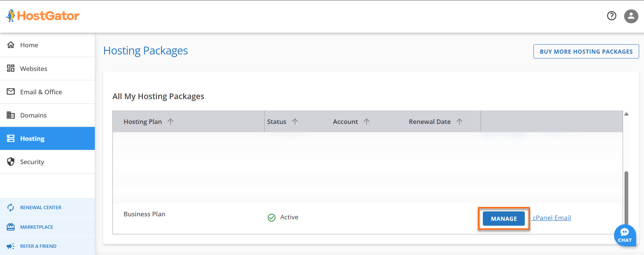Click the HostGator logo
644x255 pixels.
pos(42,16)
